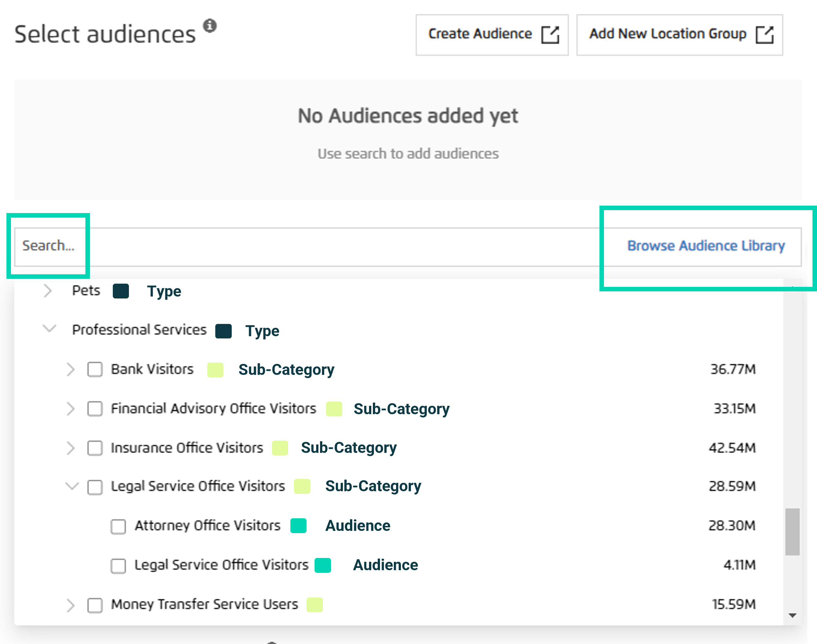Expand the Pets category
The width and height of the screenshot is (817, 644).
[x=48, y=291]
